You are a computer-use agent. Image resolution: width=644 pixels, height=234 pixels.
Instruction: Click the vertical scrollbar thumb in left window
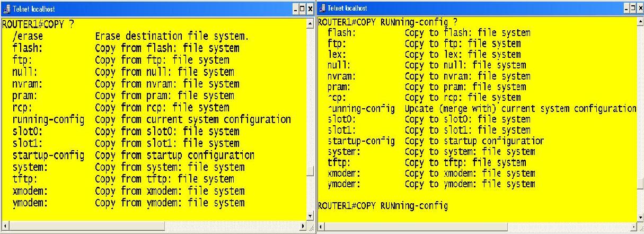(311, 171)
